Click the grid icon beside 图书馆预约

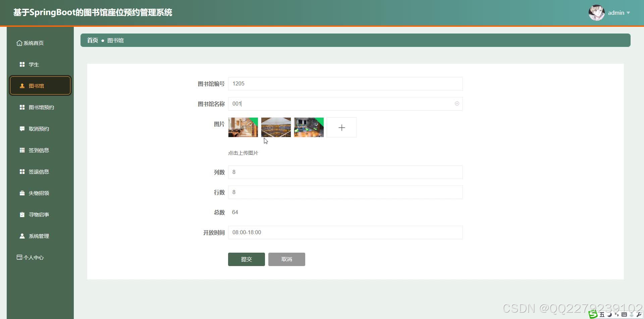click(22, 107)
